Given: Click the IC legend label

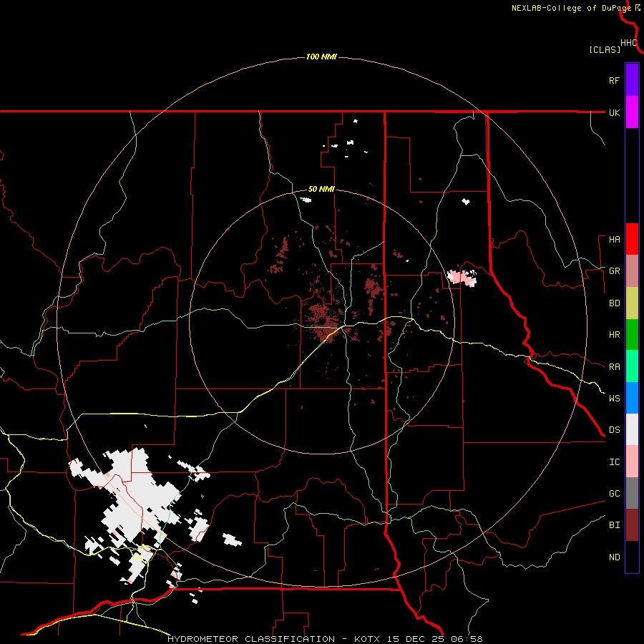Looking at the screenshot, I should click(x=614, y=462).
